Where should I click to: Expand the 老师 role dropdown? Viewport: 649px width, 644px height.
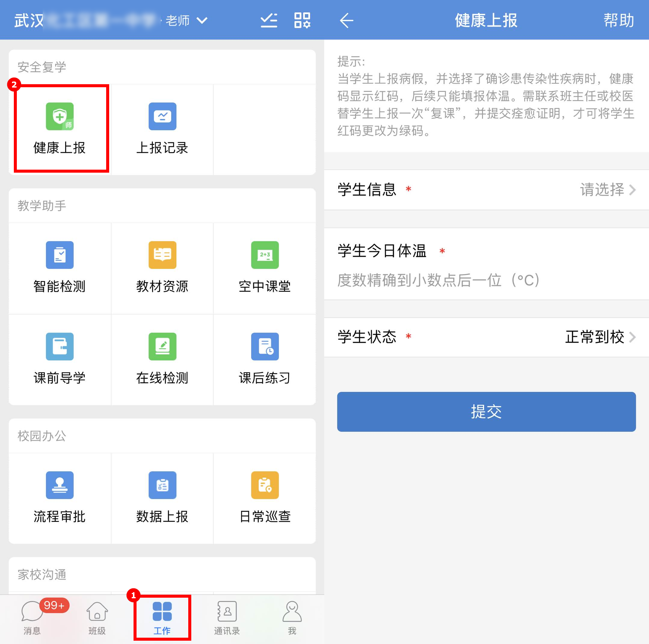[x=186, y=20]
